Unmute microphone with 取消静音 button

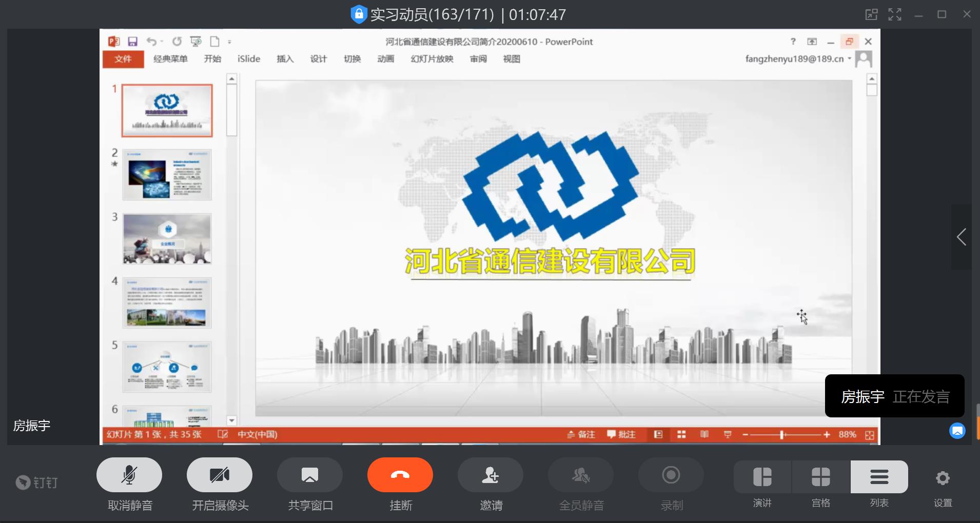[x=129, y=475]
